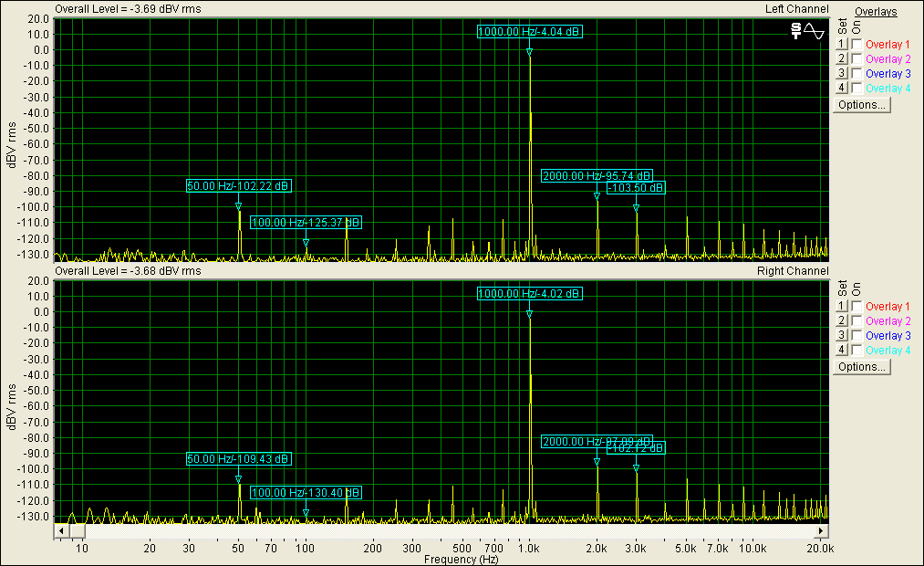Viewport: 924px width, 566px height.
Task: Enable the Overlay 2 checkbox for the Left Channel
Action: tap(857, 59)
